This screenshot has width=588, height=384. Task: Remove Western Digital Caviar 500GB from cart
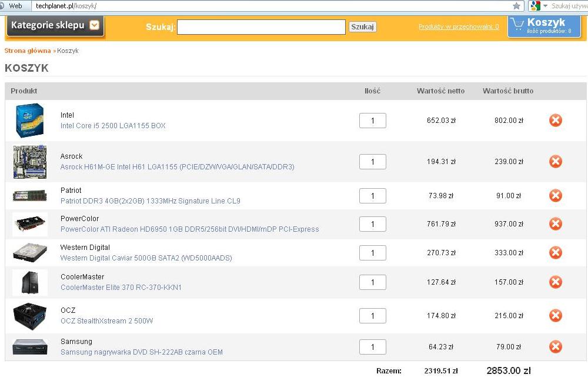[x=556, y=253]
